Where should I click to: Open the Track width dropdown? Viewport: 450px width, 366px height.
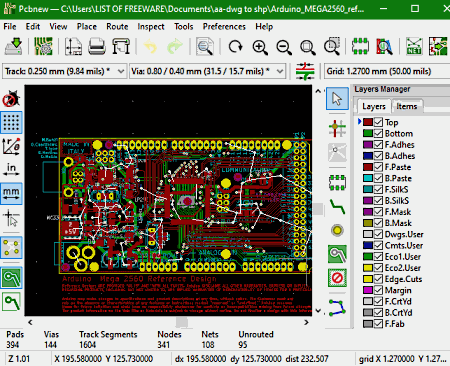click(x=65, y=71)
